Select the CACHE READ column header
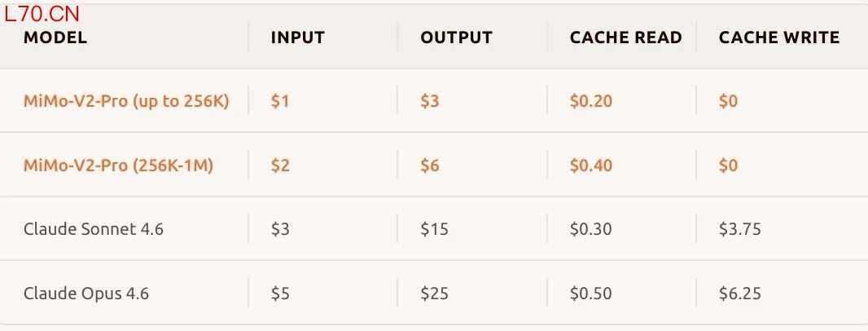Image resolution: width=868 pixels, height=331 pixels. pos(625,38)
